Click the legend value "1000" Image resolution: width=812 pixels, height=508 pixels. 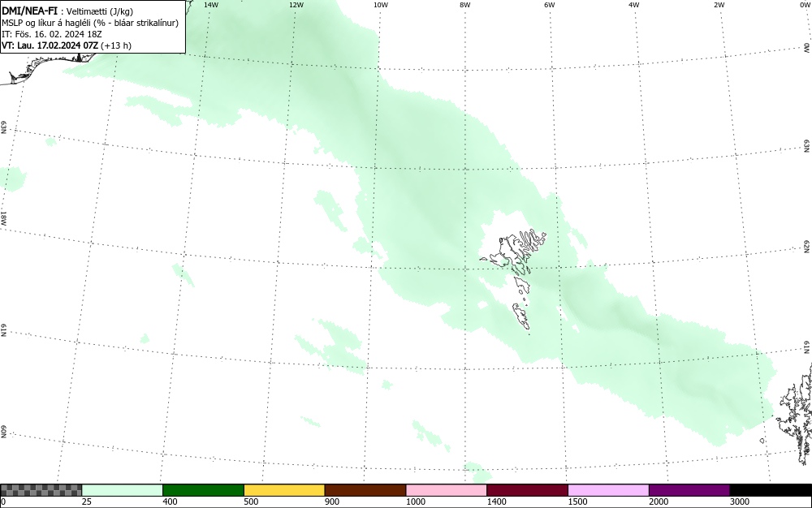pos(415,502)
